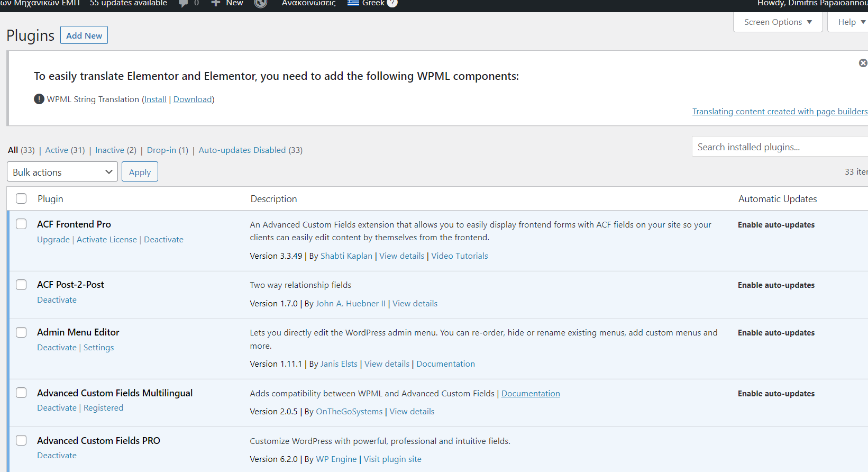Check the ACF Frontend Pro checkbox
Viewport: 868px width, 472px height.
[21, 224]
